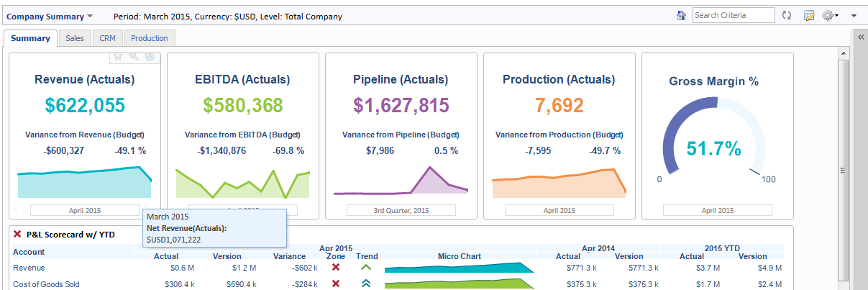Viewport: 868px width, 290px height.
Task: Open the Production tab
Action: pyautogui.click(x=150, y=38)
